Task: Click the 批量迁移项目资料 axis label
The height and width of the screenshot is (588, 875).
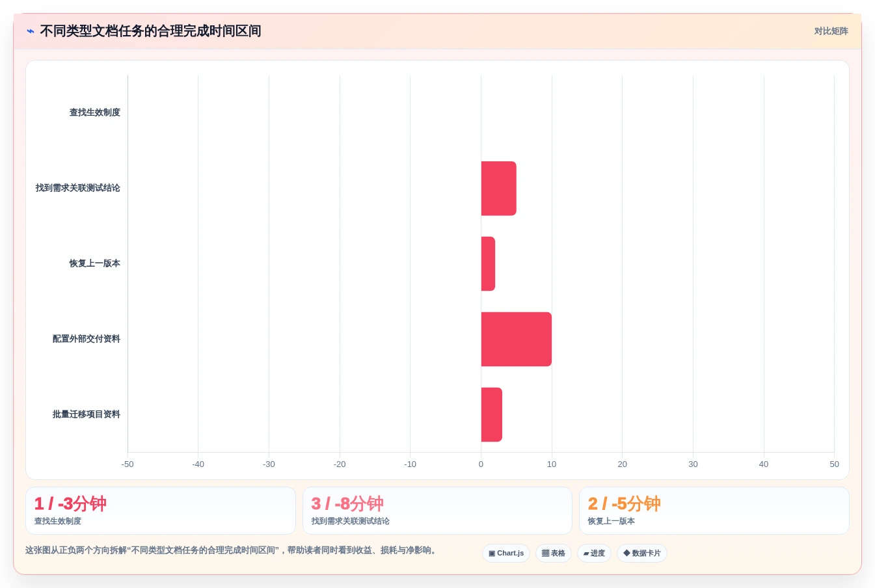Action: pos(87,414)
